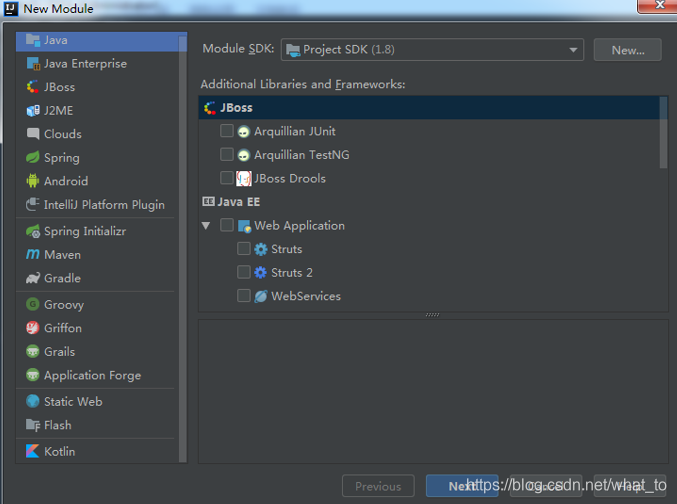Click the Groovy G icon
This screenshot has width=677, height=504.
point(33,304)
